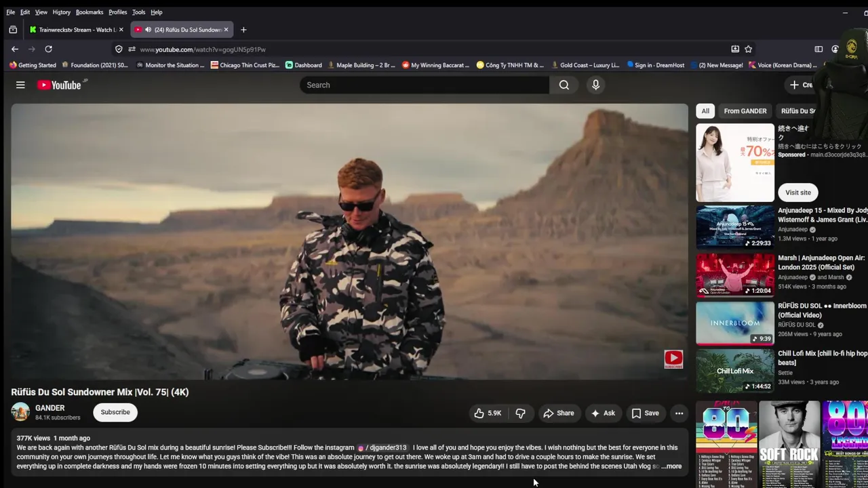Open the YouTube hamburger guide menu
This screenshot has height=488, width=868.
pos(20,85)
